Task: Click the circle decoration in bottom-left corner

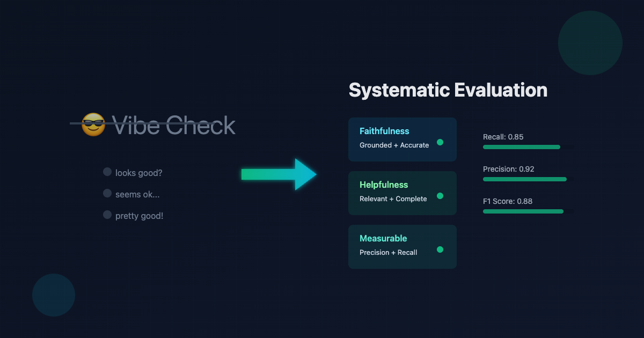Action: pos(53,295)
